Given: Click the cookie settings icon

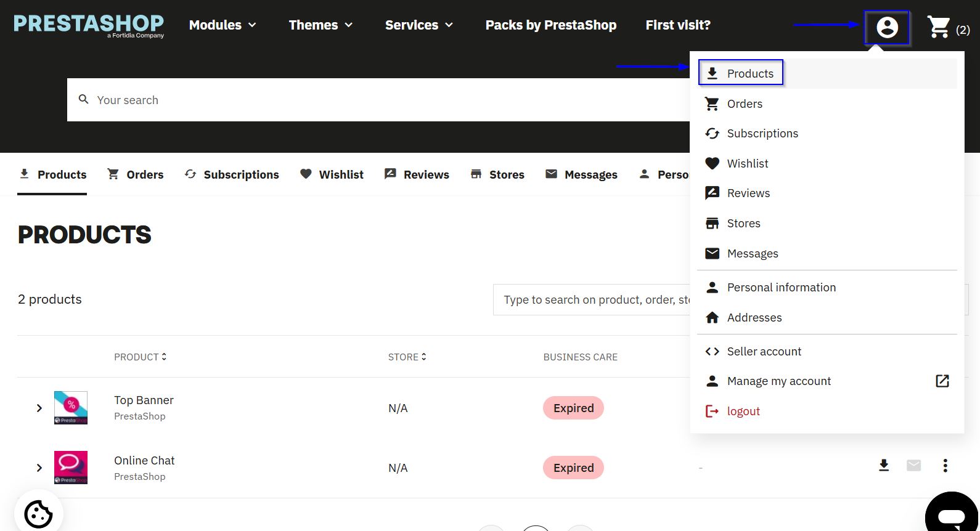Looking at the screenshot, I should click(x=38, y=514).
